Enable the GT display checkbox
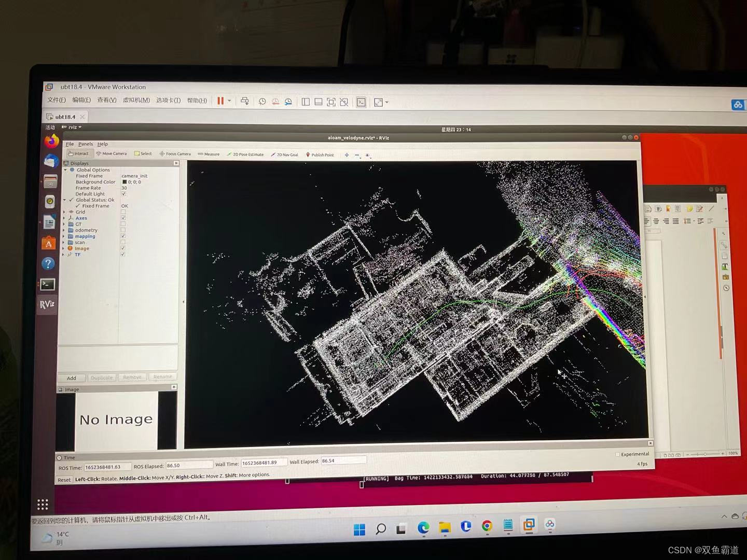The image size is (747, 560). 123,224
